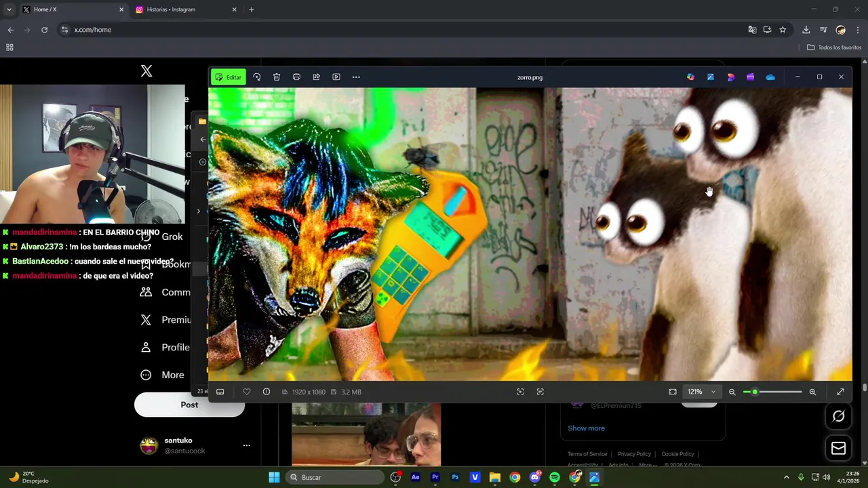The image size is (868, 488).
Task: Open Microsoft 365 Copilot icon in Photos
Action: [690, 77]
